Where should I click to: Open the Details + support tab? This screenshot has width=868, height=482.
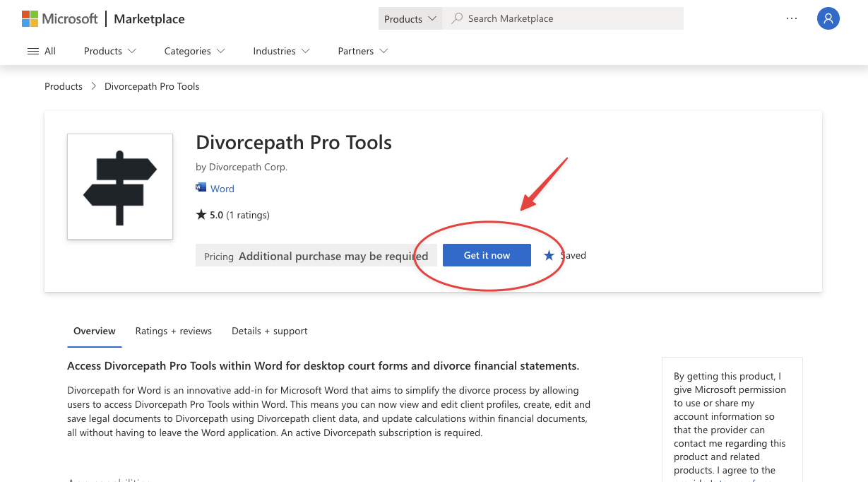pyautogui.click(x=269, y=331)
